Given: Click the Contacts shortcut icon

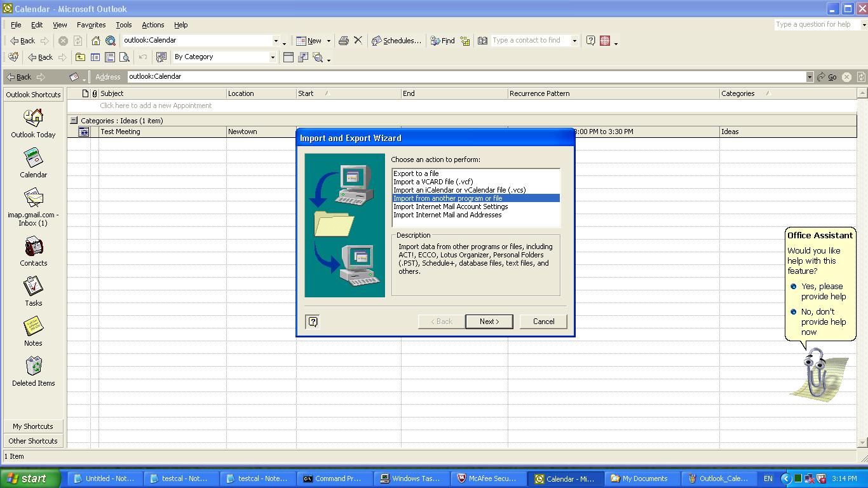Looking at the screenshot, I should (x=33, y=247).
